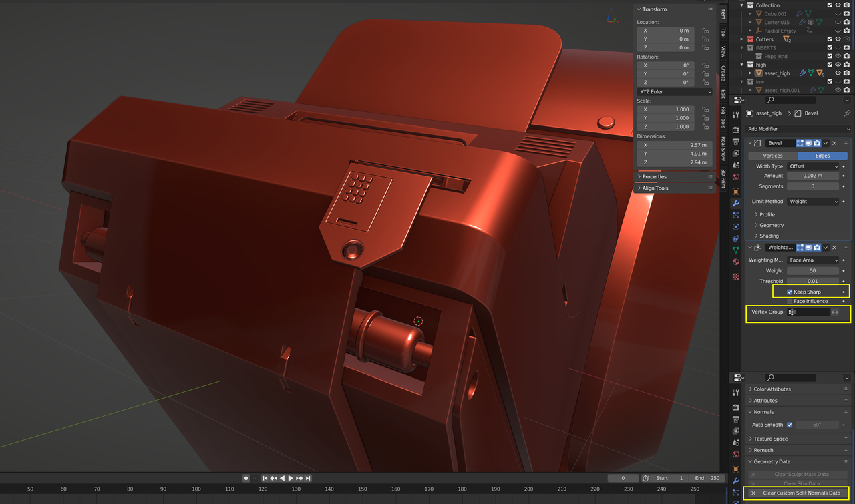Click Clear Custom Split Normals Data

point(801,493)
